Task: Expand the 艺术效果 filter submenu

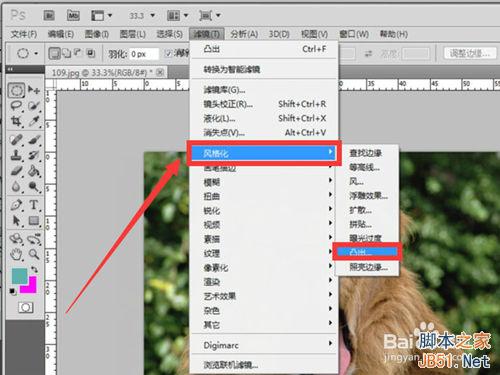Action: (264, 296)
